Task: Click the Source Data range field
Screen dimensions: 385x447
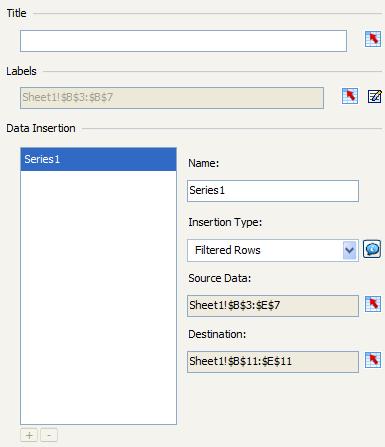Action: tap(273, 306)
